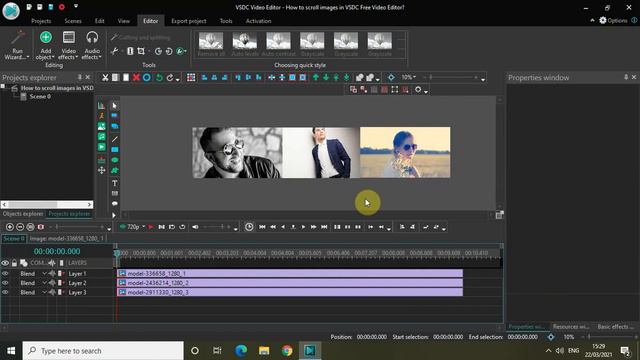Select the rectangle shape tool
Viewport: 640px width, 360px height.
pyautogui.click(x=115, y=150)
